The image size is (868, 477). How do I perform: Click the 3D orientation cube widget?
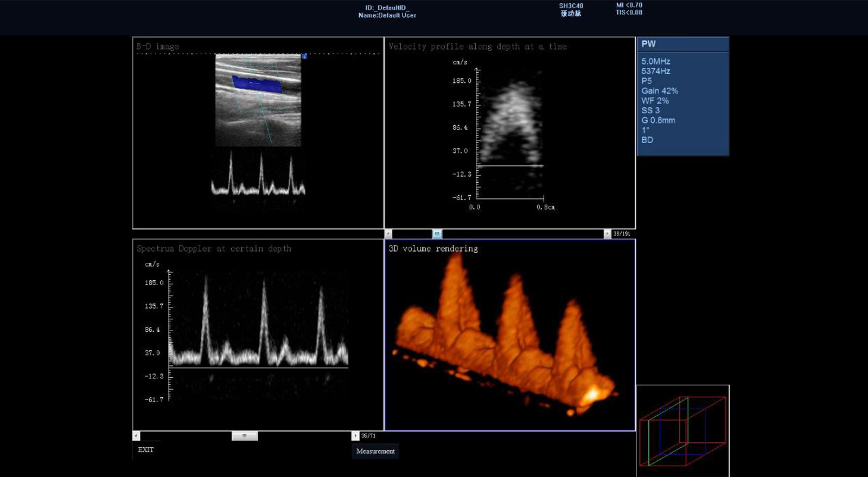tap(682, 431)
